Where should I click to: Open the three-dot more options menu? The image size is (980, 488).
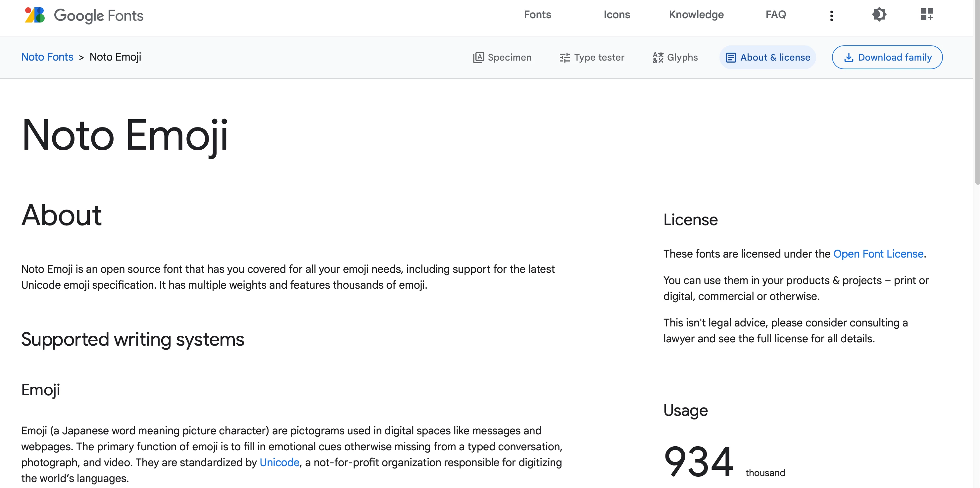tap(832, 16)
